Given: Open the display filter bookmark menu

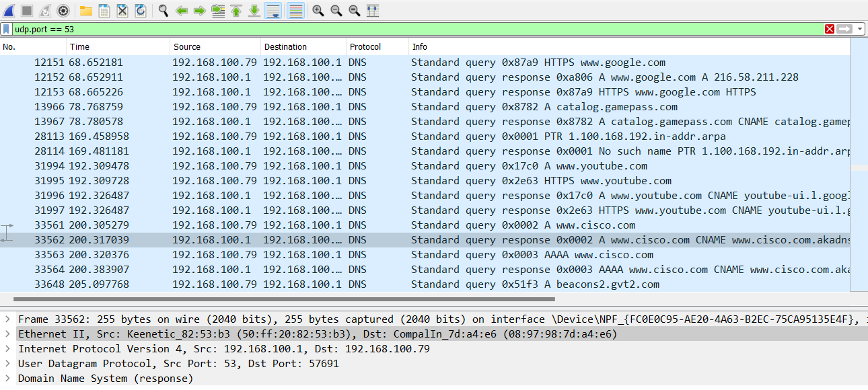Looking at the screenshot, I should 6,29.
